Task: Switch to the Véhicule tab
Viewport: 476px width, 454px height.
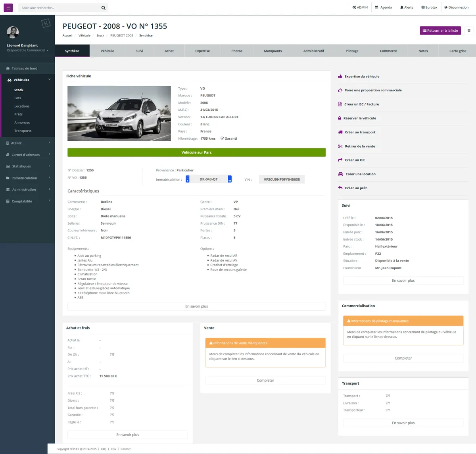Action: pyautogui.click(x=107, y=51)
